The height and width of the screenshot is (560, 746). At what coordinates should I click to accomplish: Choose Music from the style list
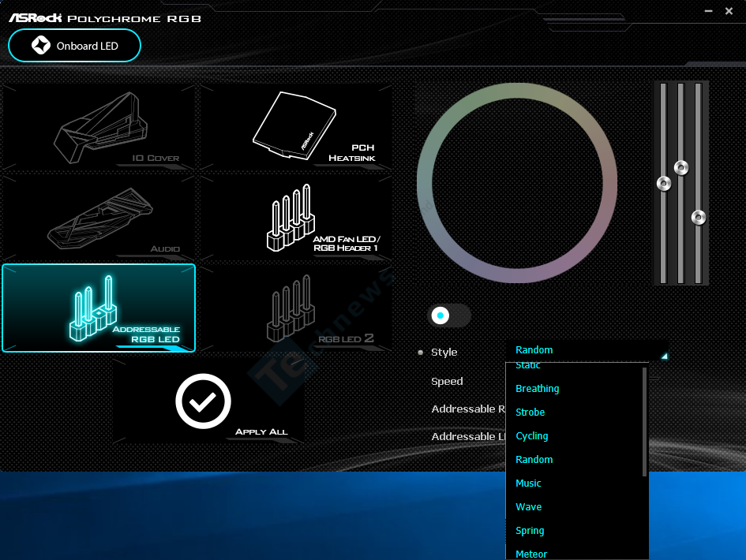click(x=528, y=483)
